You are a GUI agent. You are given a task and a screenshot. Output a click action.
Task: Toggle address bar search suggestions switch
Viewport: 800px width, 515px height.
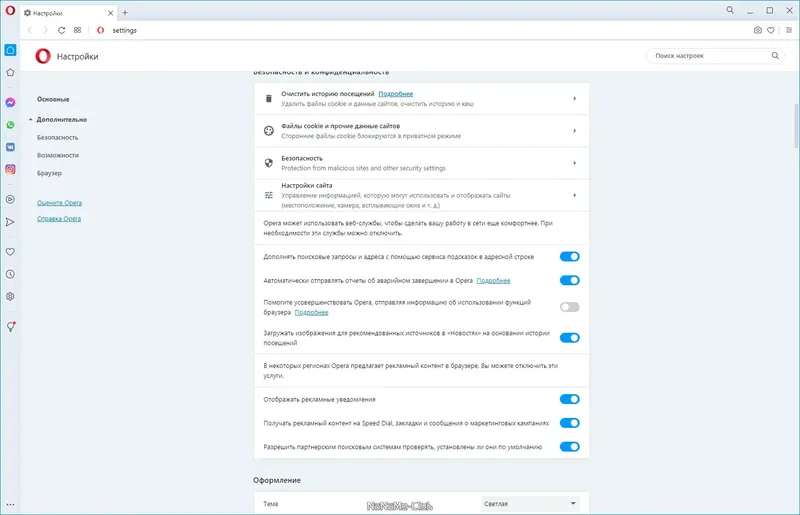coord(569,256)
